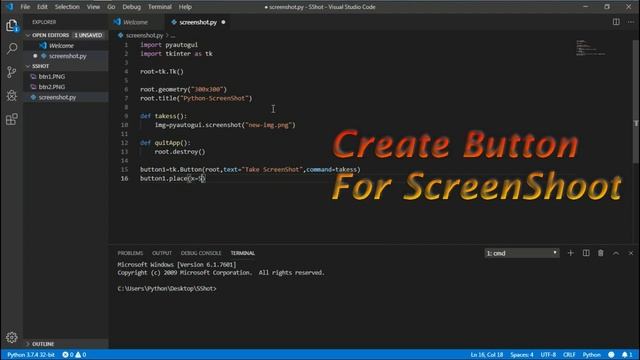Viewport: 640px width, 360px height.
Task: Click Spaces: 4 indentation setting
Action: point(522,355)
